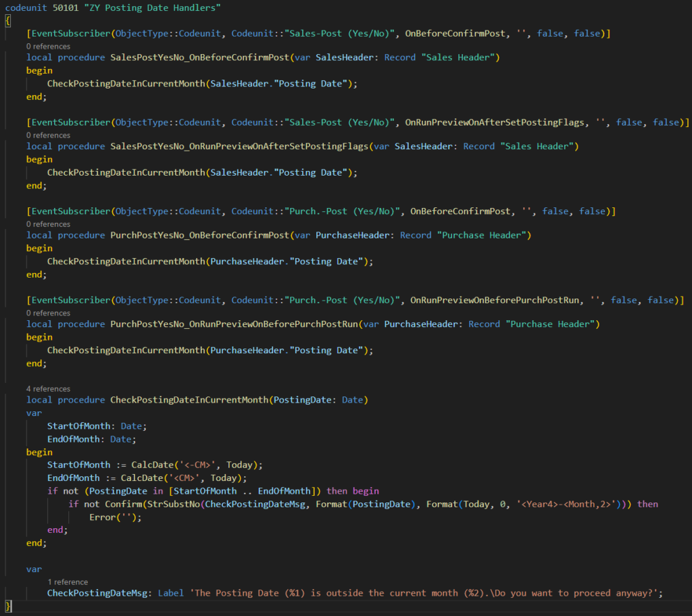Click '0 references' above SalesPostYesNo_OnBeforeConfirmPost procedure
Screen dimensions: 692x616
[48, 47]
